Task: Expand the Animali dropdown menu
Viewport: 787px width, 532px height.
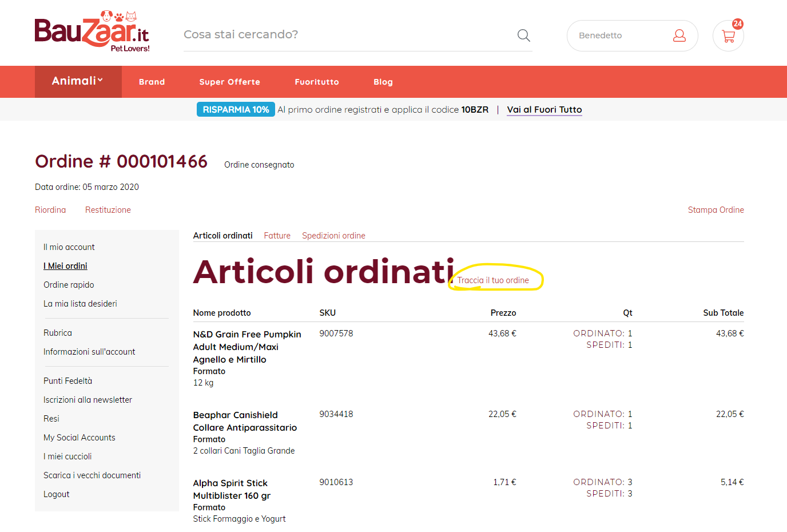Action: coord(78,81)
